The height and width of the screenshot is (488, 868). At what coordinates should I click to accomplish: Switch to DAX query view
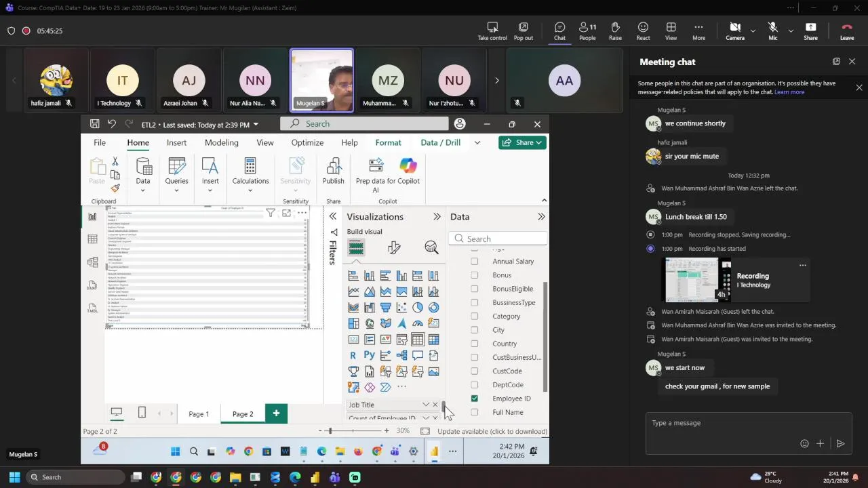pyautogui.click(x=92, y=286)
